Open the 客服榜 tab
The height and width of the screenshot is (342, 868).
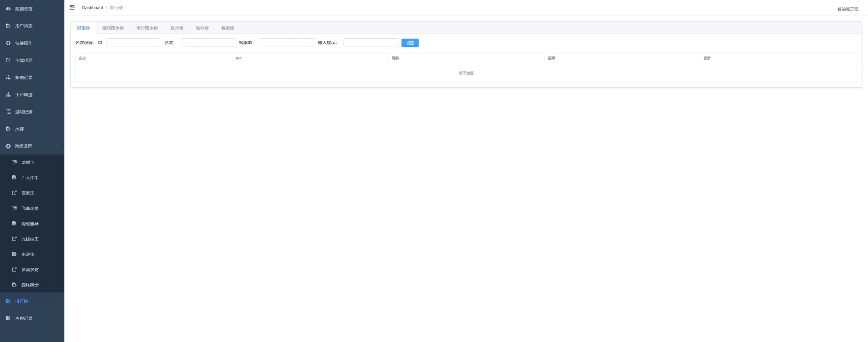click(228, 28)
